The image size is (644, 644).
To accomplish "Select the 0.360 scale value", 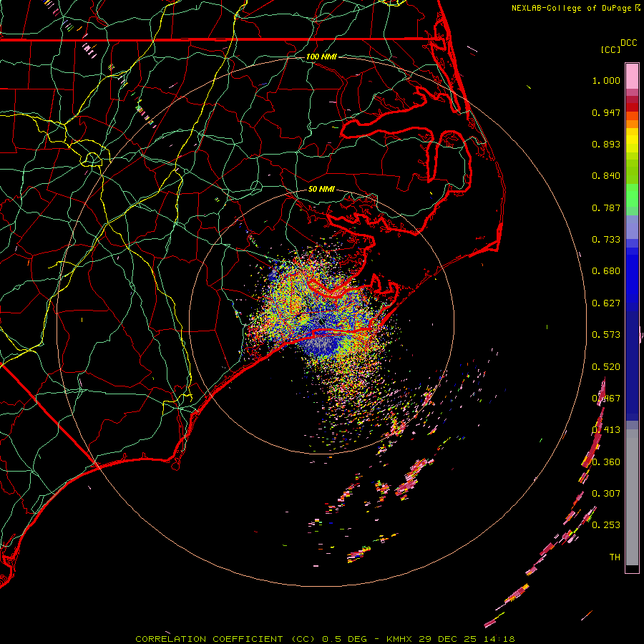I will point(606,462).
